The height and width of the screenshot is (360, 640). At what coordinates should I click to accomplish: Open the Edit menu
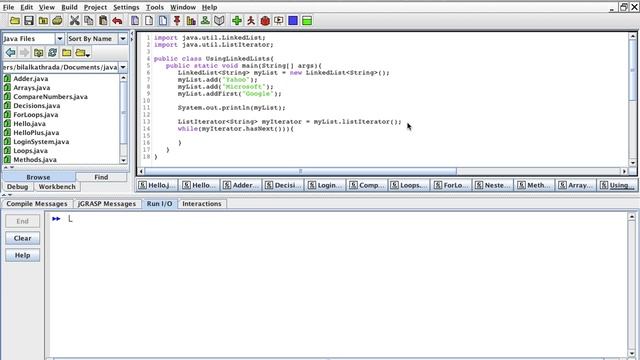27,7
